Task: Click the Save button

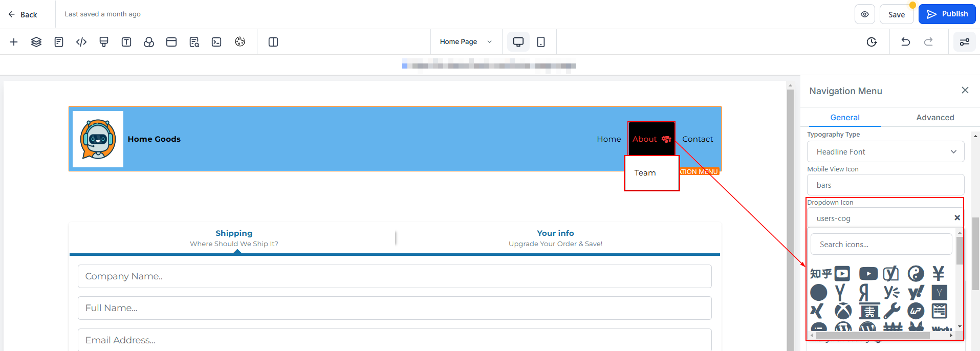Action: (x=897, y=14)
